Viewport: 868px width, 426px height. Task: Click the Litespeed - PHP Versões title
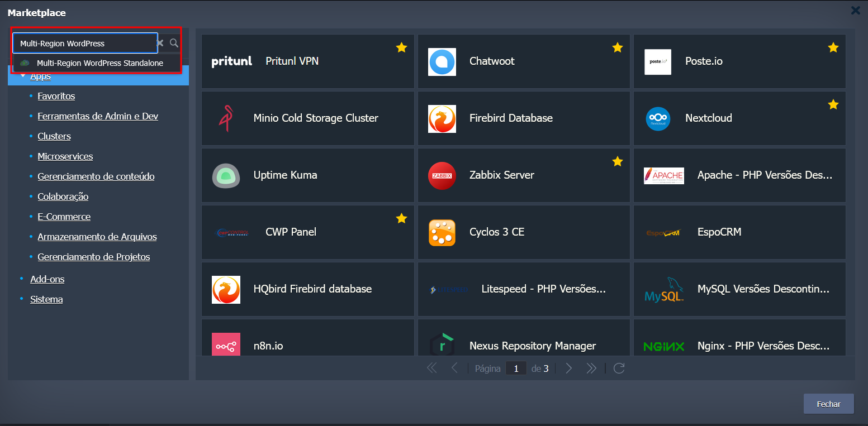click(544, 289)
